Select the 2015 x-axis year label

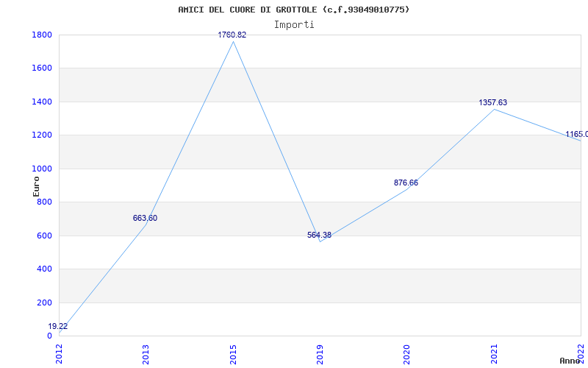pyautogui.click(x=233, y=354)
